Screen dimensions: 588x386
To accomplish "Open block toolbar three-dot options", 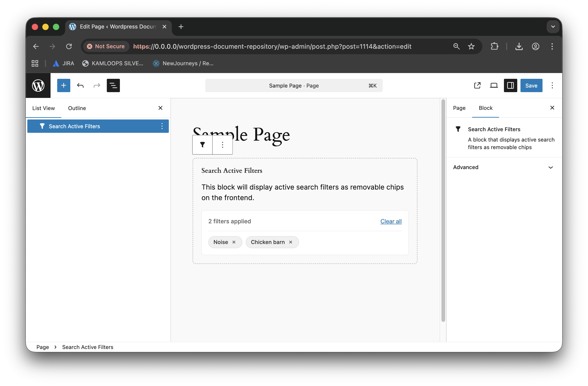I will [223, 145].
